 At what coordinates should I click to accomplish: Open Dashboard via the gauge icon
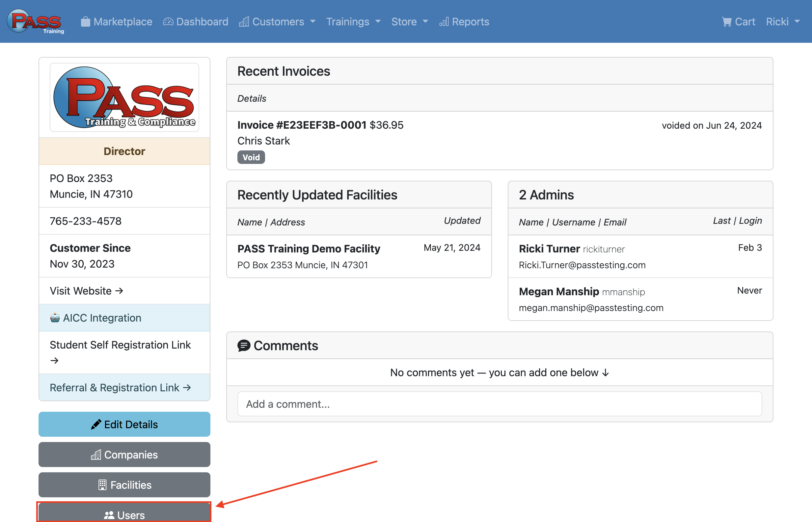click(x=168, y=22)
